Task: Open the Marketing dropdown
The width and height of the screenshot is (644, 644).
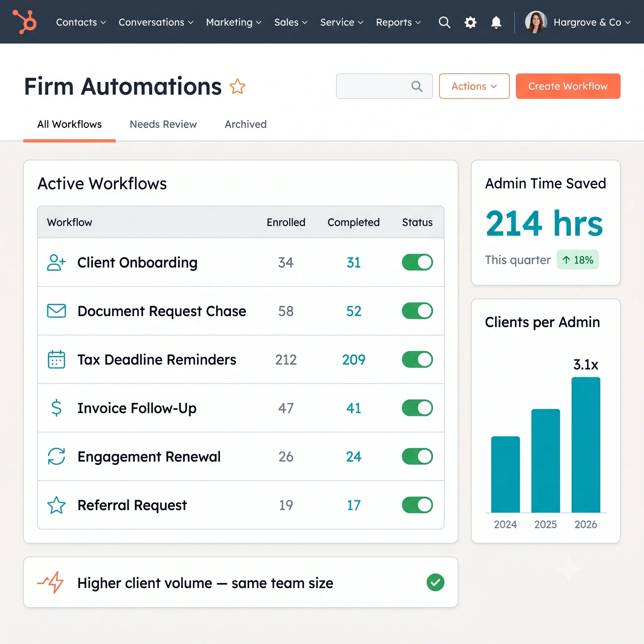Action: coord(234,22)
